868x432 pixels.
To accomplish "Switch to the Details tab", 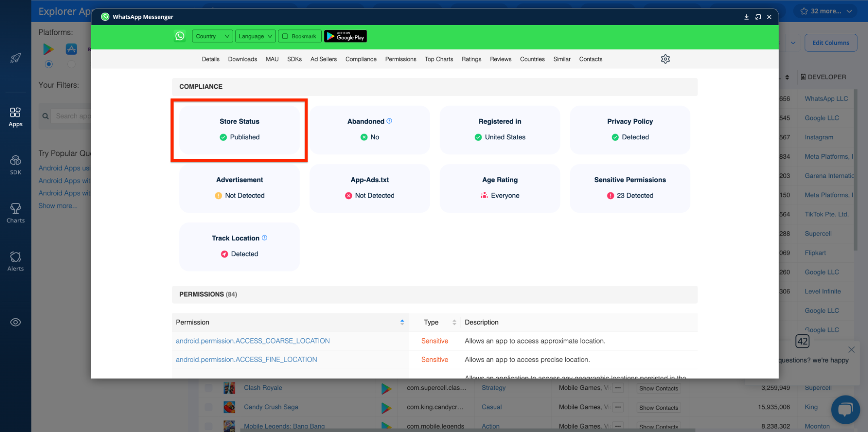I will pyautogui.click(x=211, y=59).
